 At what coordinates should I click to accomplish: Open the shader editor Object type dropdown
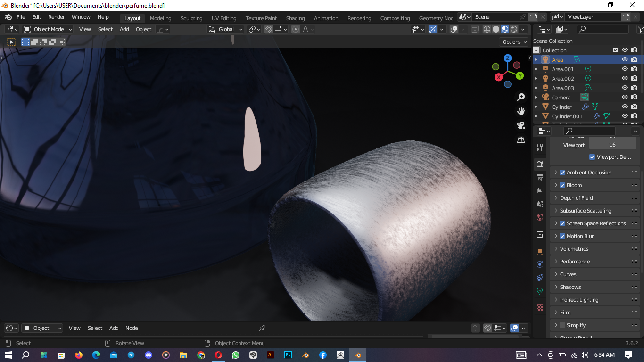pyautogui.click(x=42, y=328)
